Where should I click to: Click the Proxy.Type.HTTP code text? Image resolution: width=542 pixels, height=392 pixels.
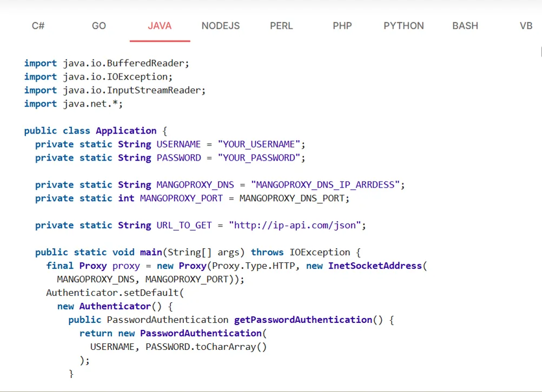pyautogui.click(x=252, y=265)
